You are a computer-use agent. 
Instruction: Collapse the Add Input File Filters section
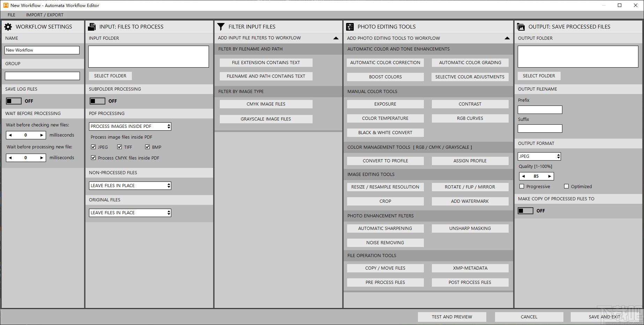coord(336,38)
